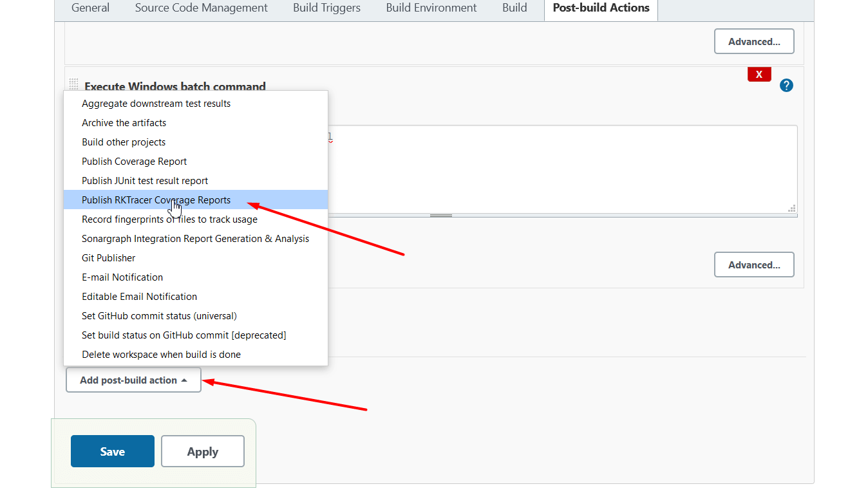Click the Apply button
868x493 pixels.
(x=202, y=451)
